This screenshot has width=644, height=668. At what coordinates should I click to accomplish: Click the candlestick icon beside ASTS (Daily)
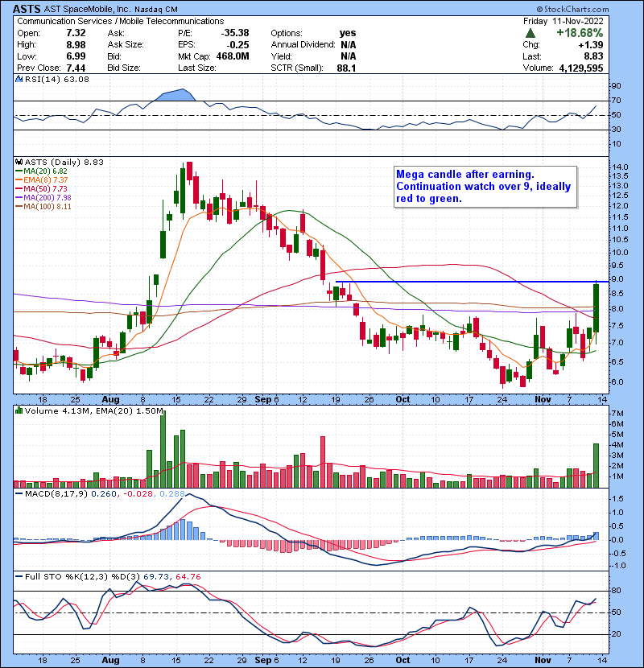click(x=19, y=162)
